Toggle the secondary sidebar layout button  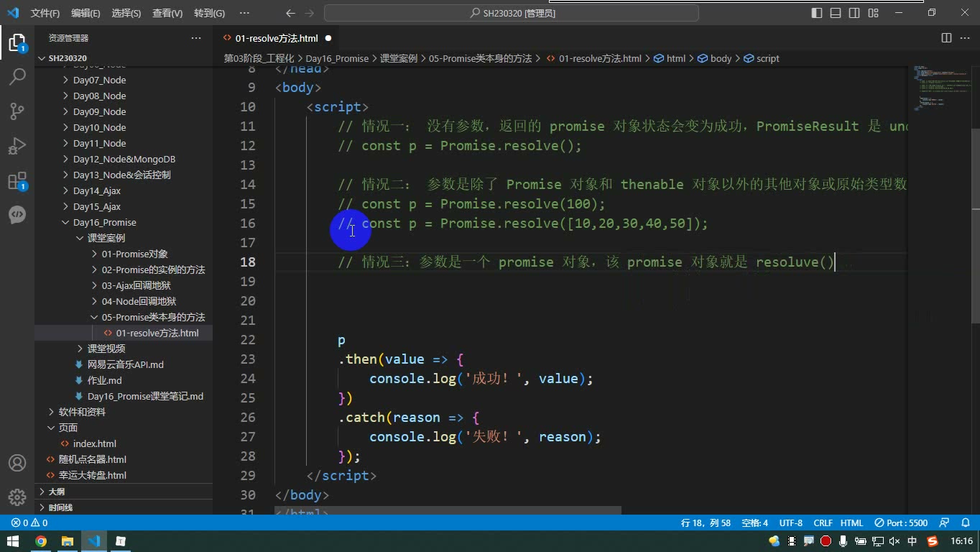pyautogui.click(x=854, y=13)
